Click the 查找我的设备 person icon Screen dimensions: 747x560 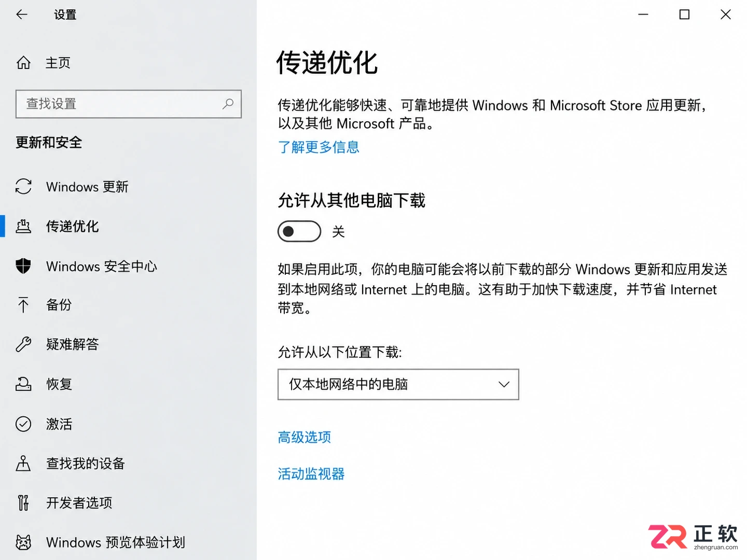(x=23, y=464)
